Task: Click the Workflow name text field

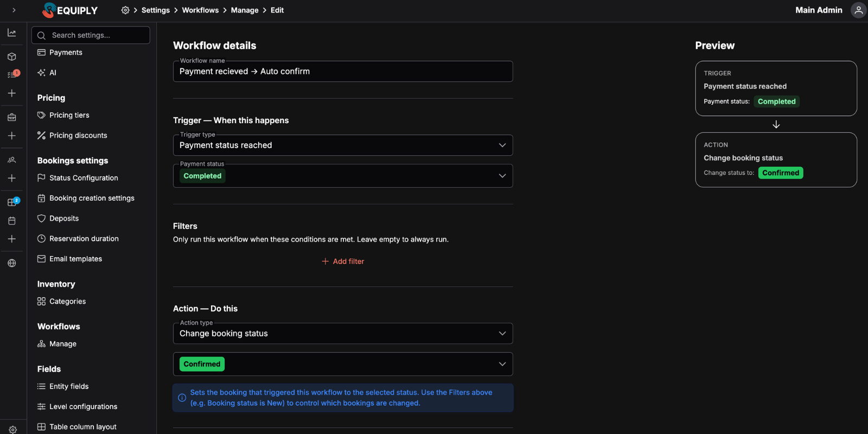Action: [x=343, y=72]
